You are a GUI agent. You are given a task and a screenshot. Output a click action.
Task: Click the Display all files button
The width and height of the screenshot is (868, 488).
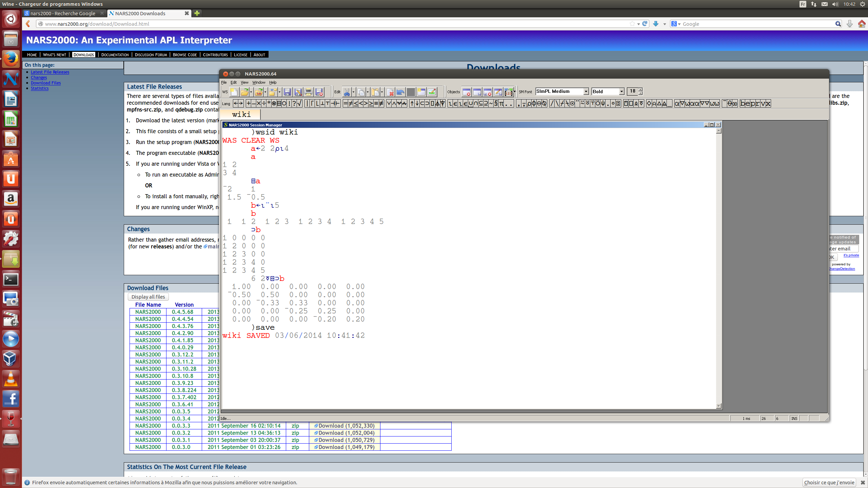[x=148, y=297]
